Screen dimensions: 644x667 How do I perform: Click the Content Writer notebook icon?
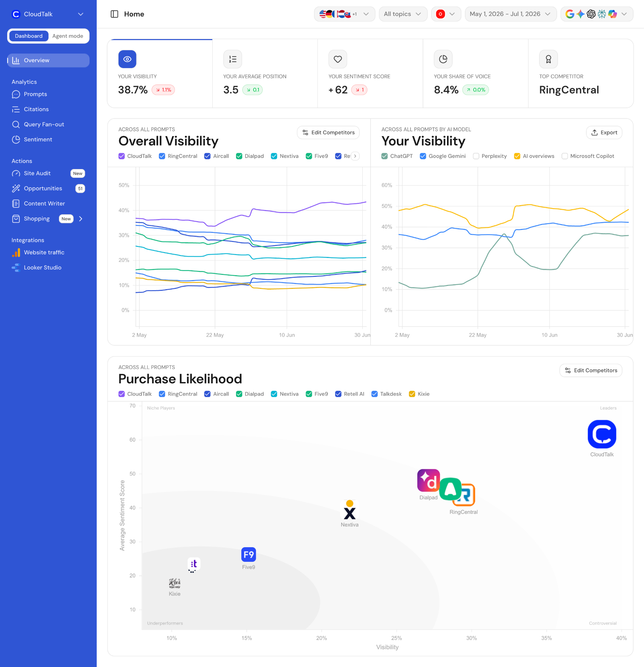pyautogui.click(x=16, y=204)
